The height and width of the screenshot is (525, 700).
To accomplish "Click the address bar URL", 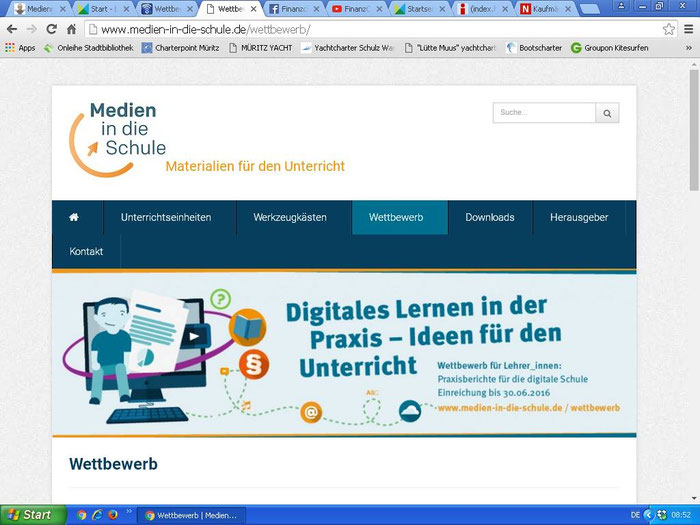I will (x=205, y=30).
